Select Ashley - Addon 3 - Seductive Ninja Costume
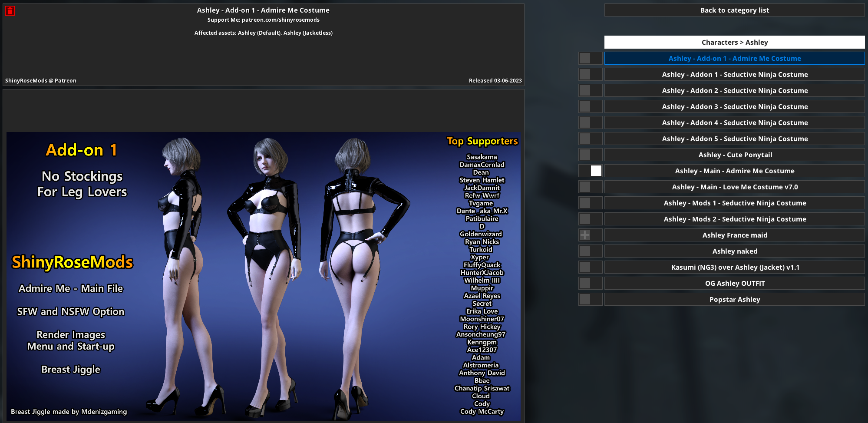 734,106
